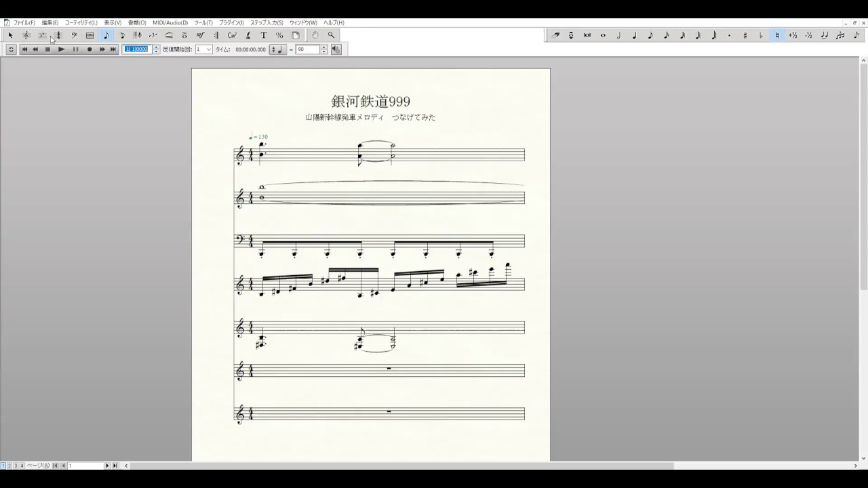Open the ヘルプ(H) menu
Viewport: 868px width, 488px height.
pyautogui.click(x=334, y=22)
